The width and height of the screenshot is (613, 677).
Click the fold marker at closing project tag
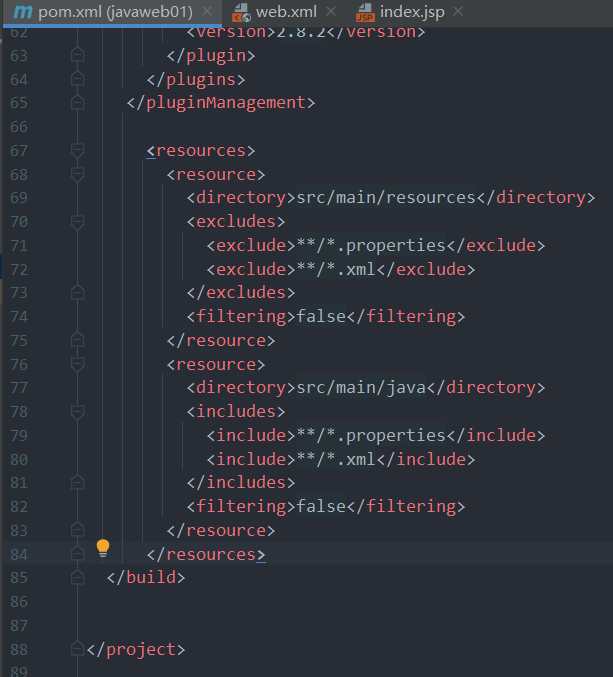point(77,649)
